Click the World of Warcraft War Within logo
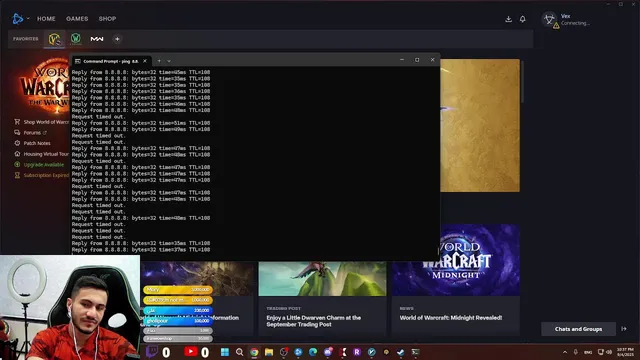Screen dimensions: 640x360 (x=45, y=86)
